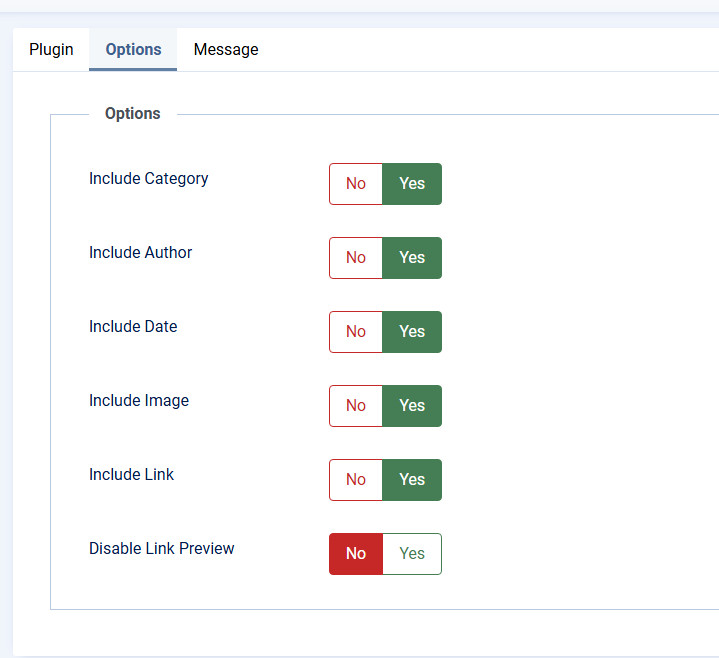
Task: Click the Include Author label
Action: 140,253
